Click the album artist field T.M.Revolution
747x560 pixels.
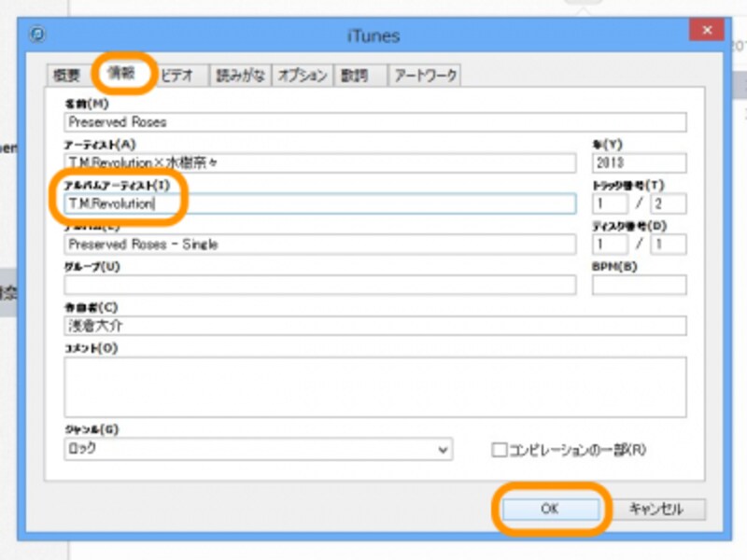pos(319,203)
